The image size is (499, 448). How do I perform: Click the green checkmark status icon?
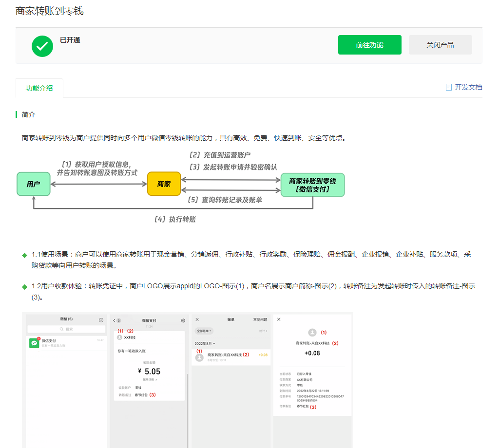click(42, 46)
